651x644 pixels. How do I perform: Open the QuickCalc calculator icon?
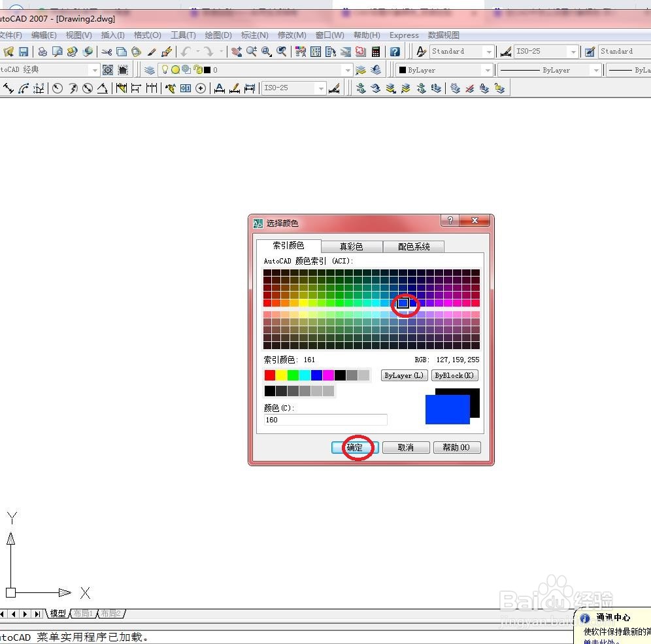coord(376,52)
